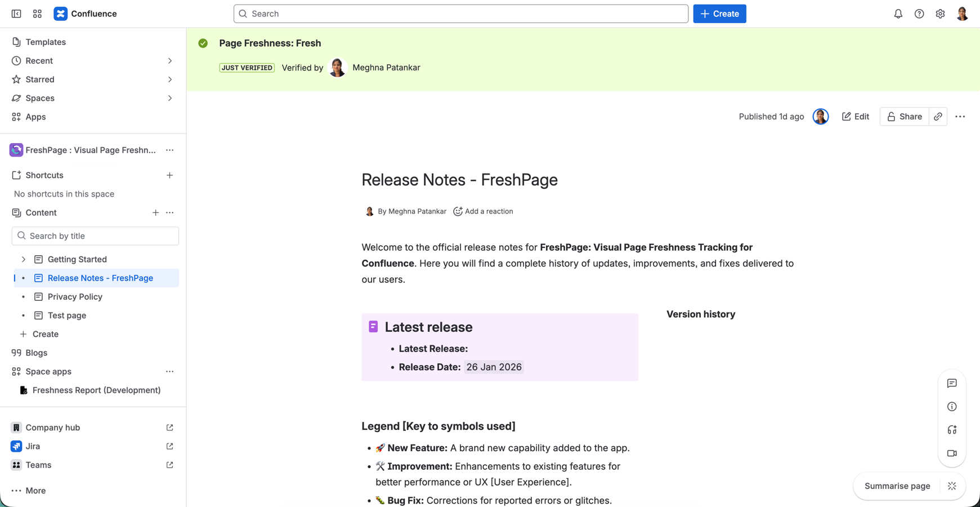Open Confluence settings gear icon

(940, 14)
